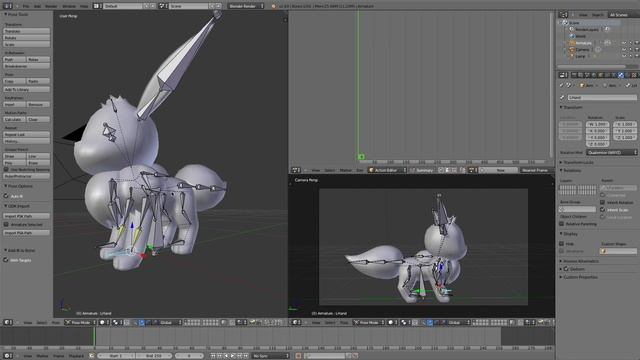Open the Window menu
Image resolution: width=640 pixels, height=360 pixels.
pos(69,6)
